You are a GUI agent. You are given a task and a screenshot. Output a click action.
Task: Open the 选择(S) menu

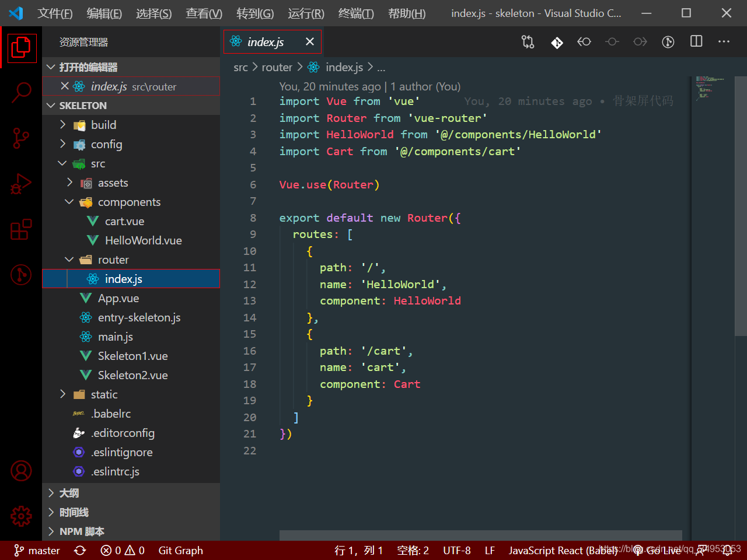click(154, 13)
